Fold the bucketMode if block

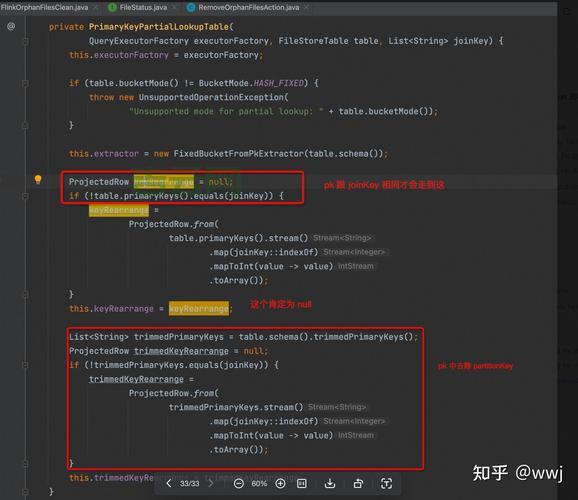[x=25, y=84]
